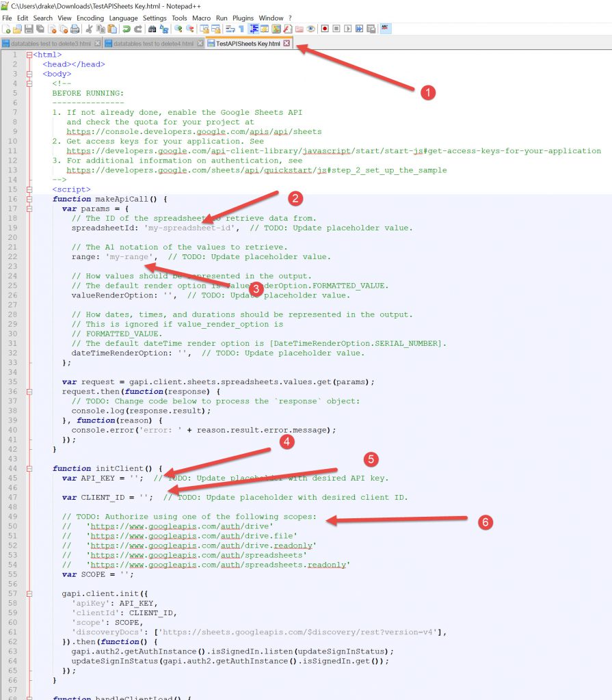
Task: Click the Find binoculars icon
Action: [x=152, y=29]
